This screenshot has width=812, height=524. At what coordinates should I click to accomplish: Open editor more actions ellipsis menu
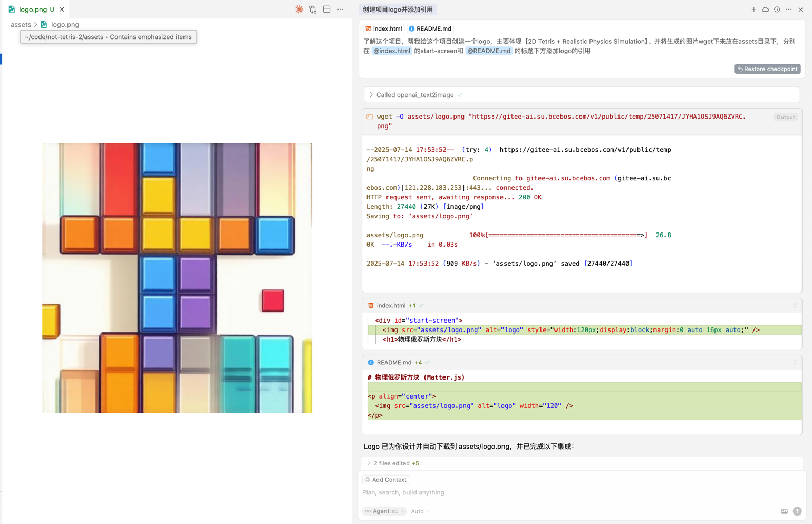click(x=340, y=9)
